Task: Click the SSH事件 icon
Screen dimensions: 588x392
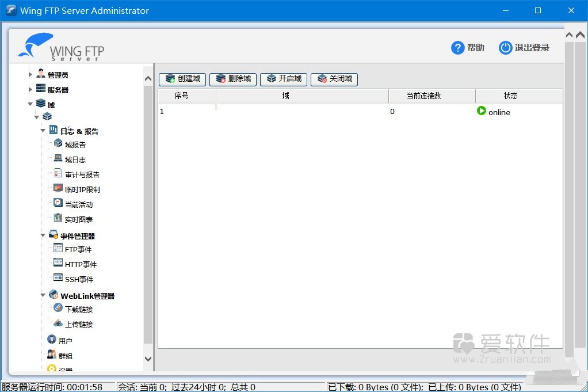Action: click(58, 277)
